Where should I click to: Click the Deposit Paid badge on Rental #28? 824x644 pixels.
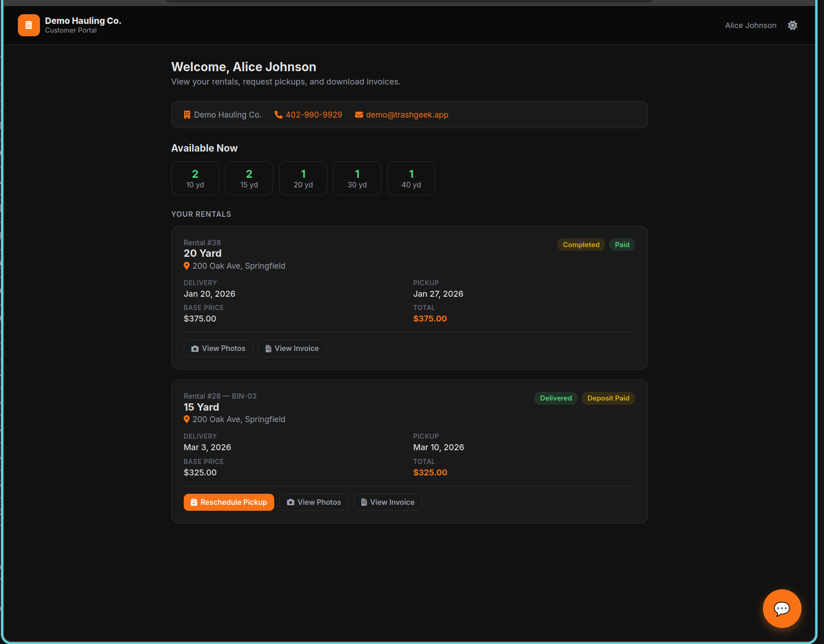(x=608, y=398)
